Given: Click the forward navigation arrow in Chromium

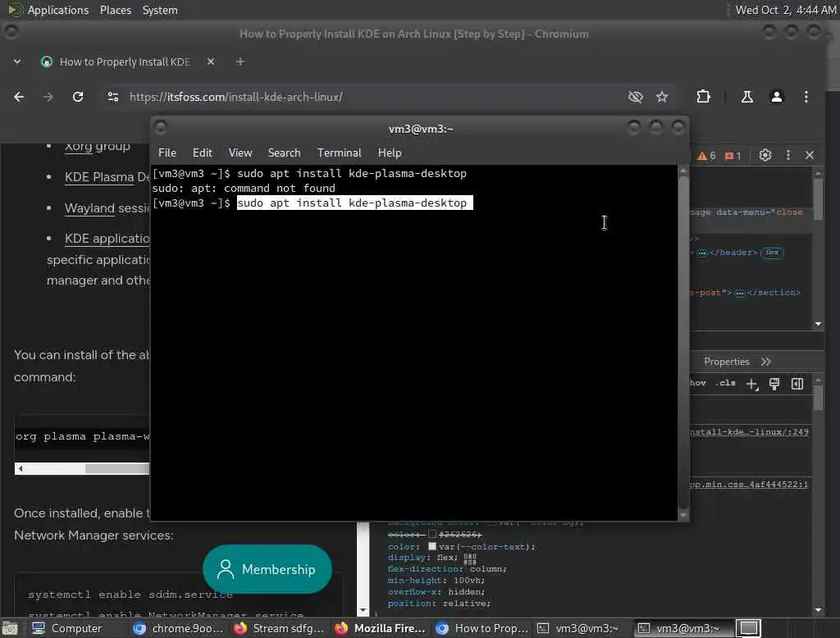Looking at the screenshot, I should [x=48, y=97].
